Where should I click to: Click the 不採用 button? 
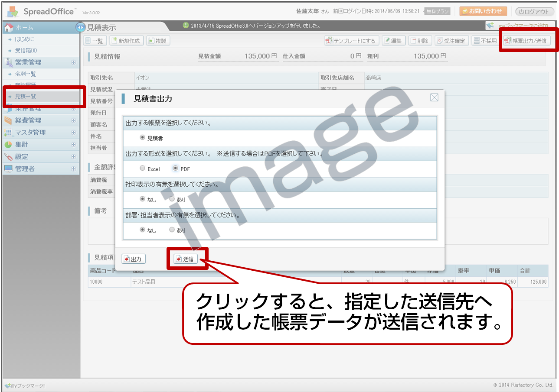coord(485,41)
